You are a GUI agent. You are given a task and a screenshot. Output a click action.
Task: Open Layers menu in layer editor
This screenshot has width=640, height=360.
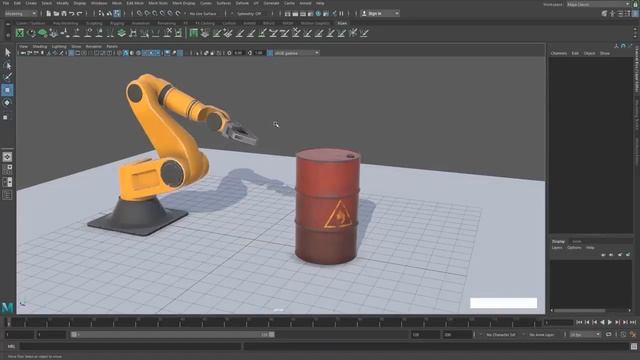point(557,248)
